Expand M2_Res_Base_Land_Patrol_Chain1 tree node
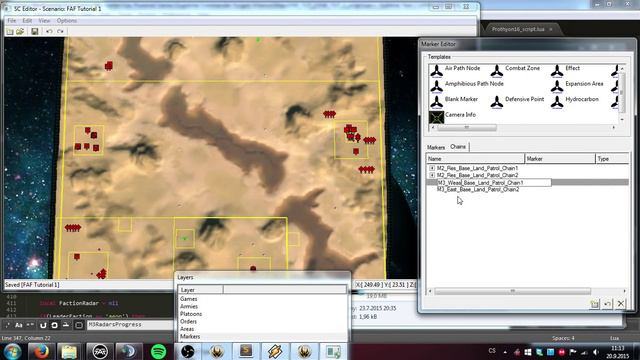This screenshot has width=640, height=360. [x=432, y=168]
